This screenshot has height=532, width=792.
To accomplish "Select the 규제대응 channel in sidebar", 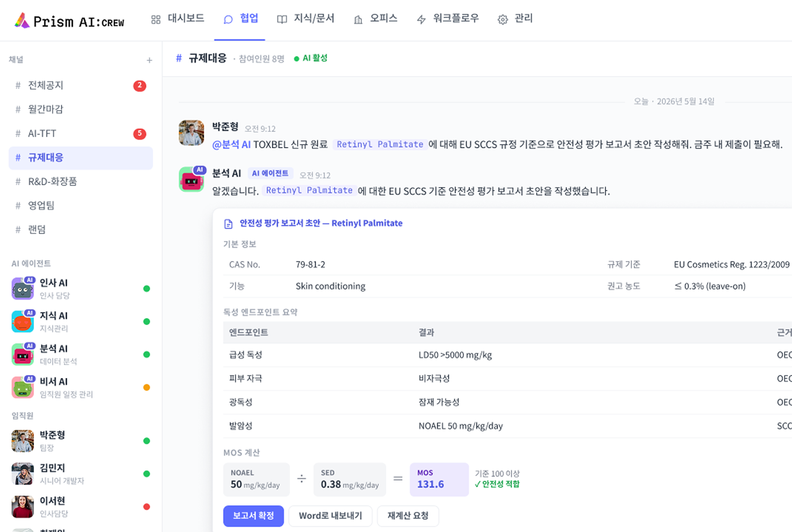I will tap(81, 158).
